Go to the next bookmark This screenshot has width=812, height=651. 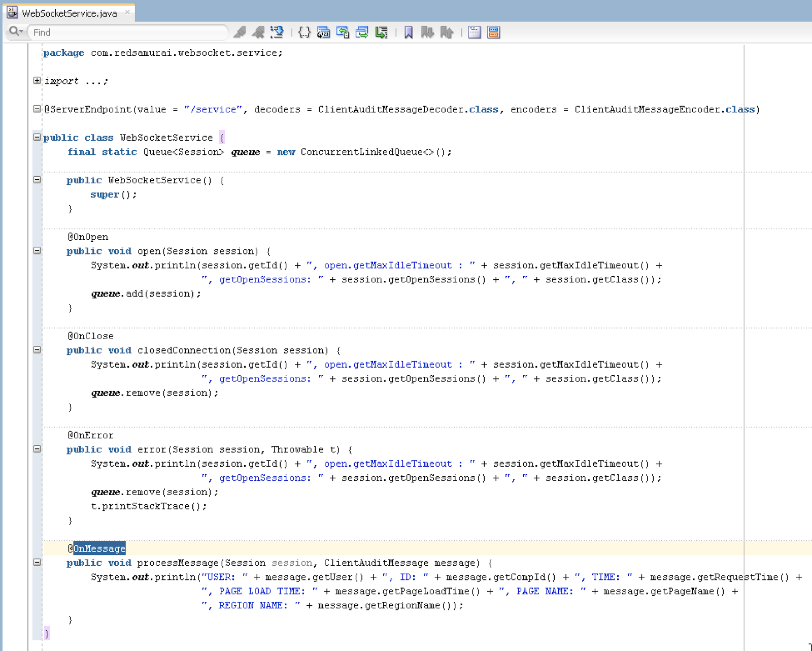coord(428,32)
